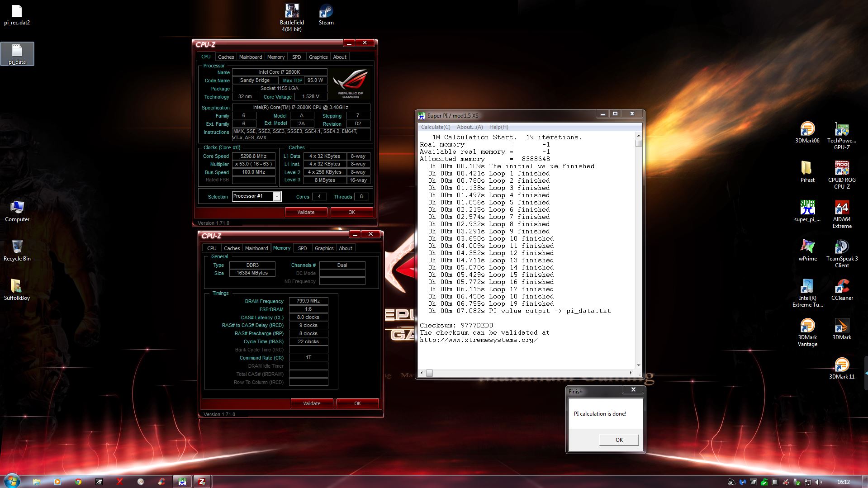Open CCleaner from the taskbar
Screen dimensions: 868x488
tap(161, 482)
